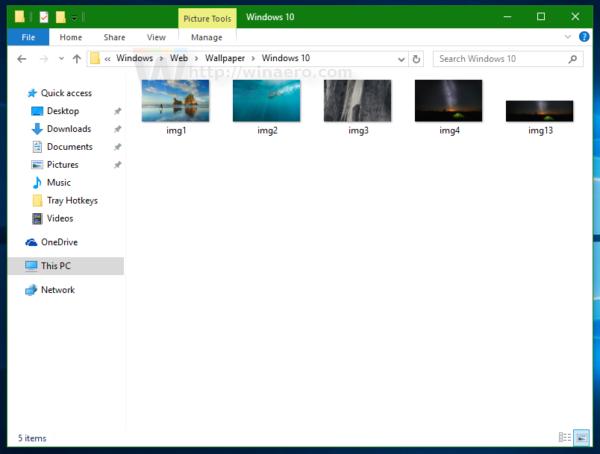
Task: Open the View ribbon tab
Action: [156, 37]
